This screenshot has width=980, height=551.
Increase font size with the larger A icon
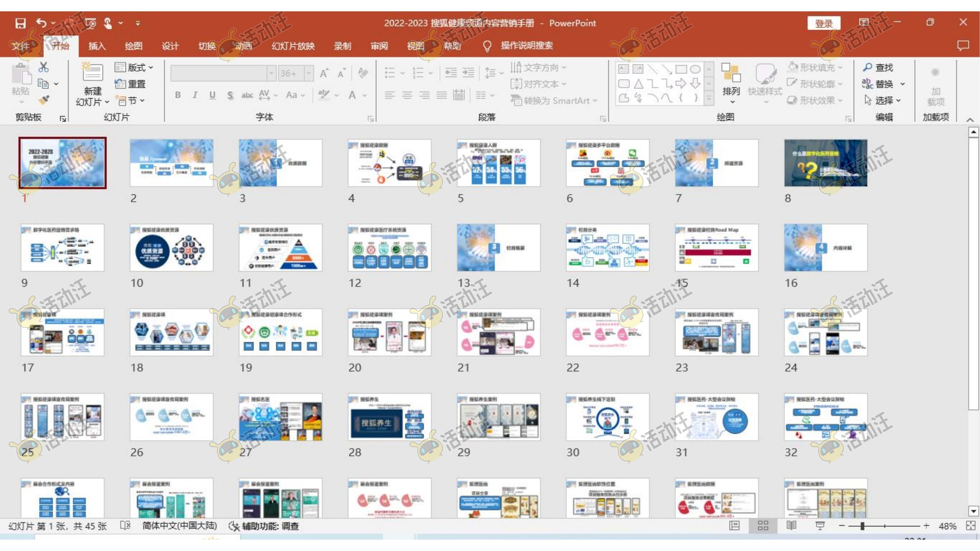(324, 73)
